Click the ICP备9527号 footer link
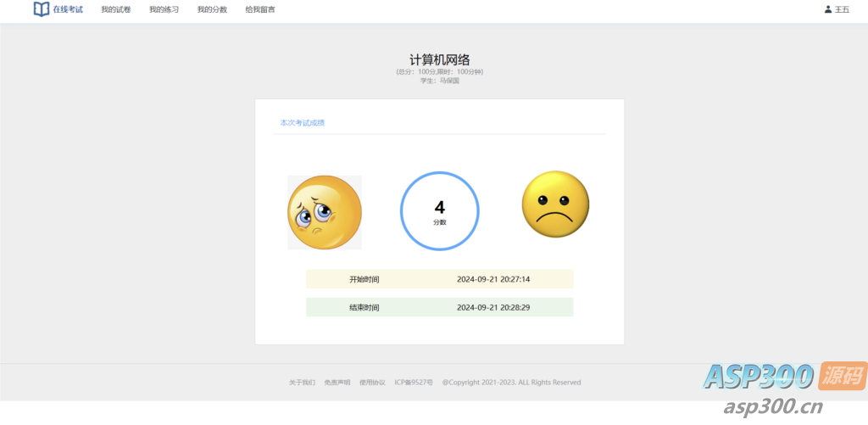The image size is (868, 425). tap(414, 383)
